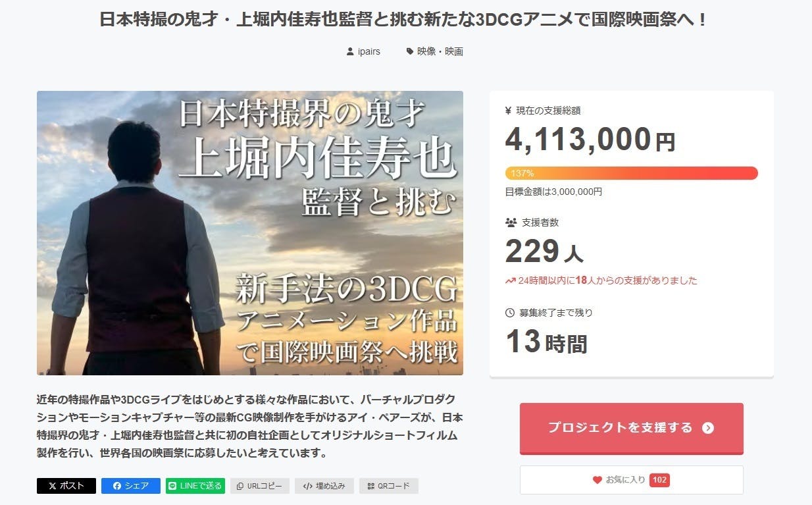This screenshot has height=505, width=812.
Task: Click the trending arrow icon for 24時間以内
Action: click(x=510, y=280)
